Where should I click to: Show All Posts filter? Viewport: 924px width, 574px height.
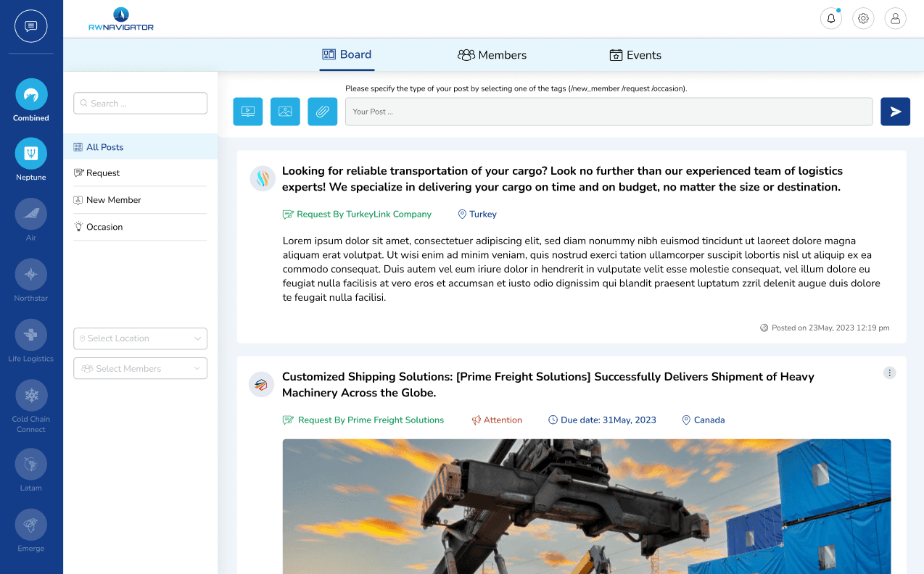point(140,147)
